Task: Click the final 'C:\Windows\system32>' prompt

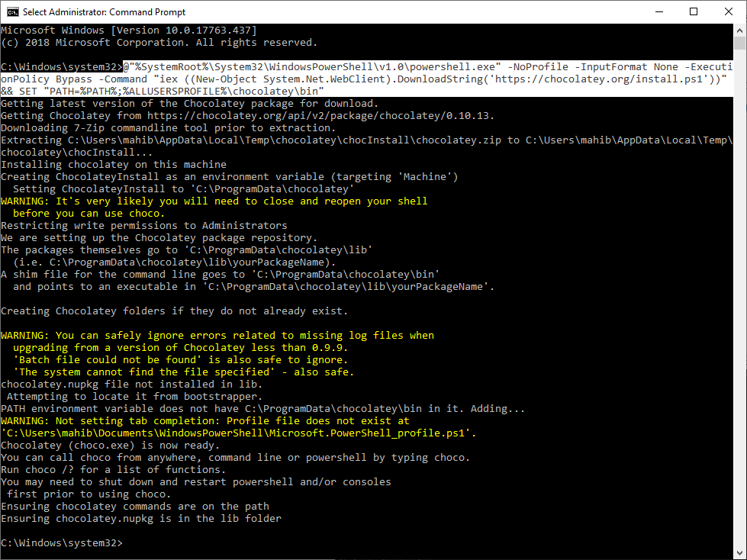Action: tap(62, 543)
